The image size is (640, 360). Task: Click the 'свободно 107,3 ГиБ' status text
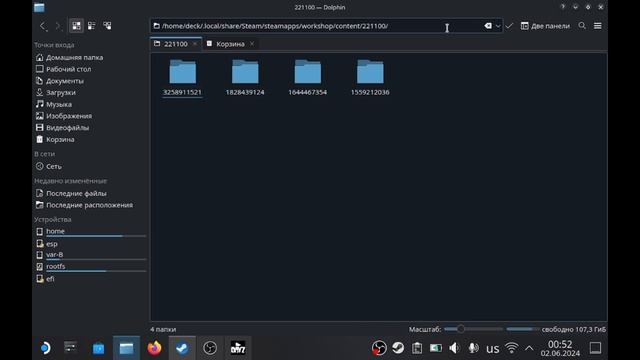point(573,329)
